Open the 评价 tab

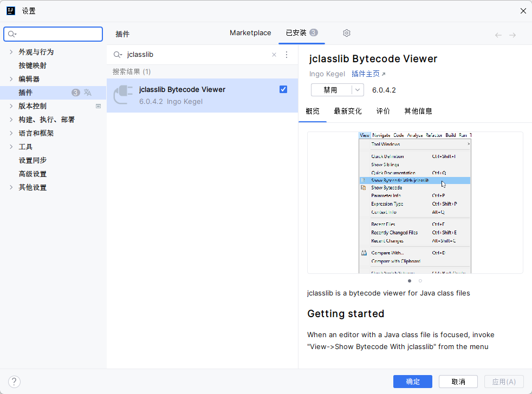coord(383,111)
